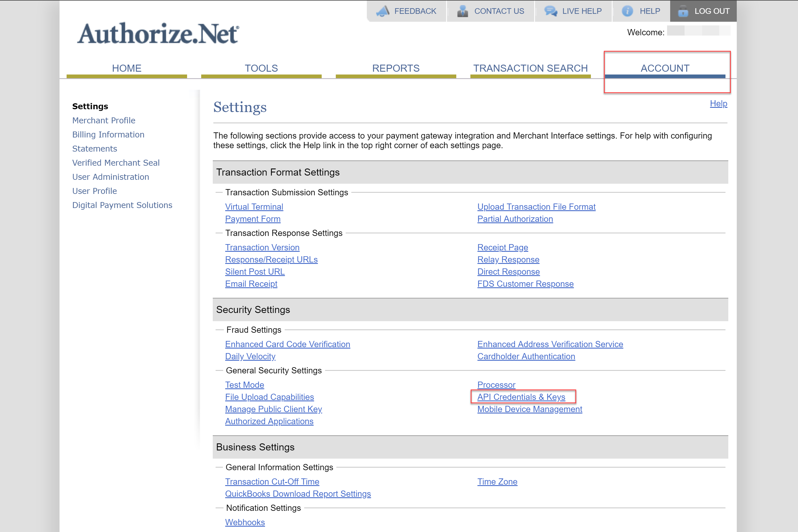Open Receipt Page link
Viewport: 798px width, 532px height.
(x=503, y=247)
